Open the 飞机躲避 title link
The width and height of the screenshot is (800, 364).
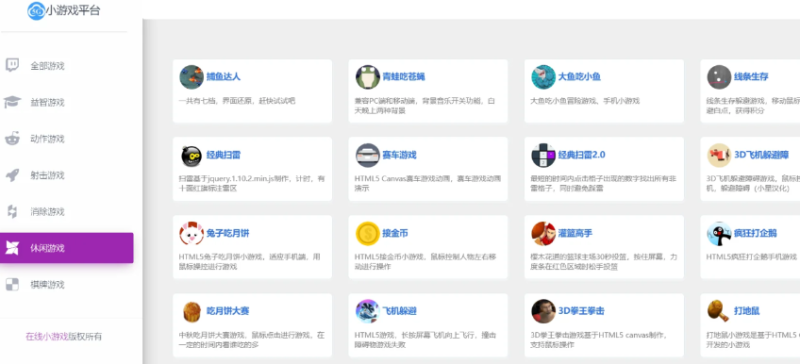pyautogui.click(x=399, y=311)
